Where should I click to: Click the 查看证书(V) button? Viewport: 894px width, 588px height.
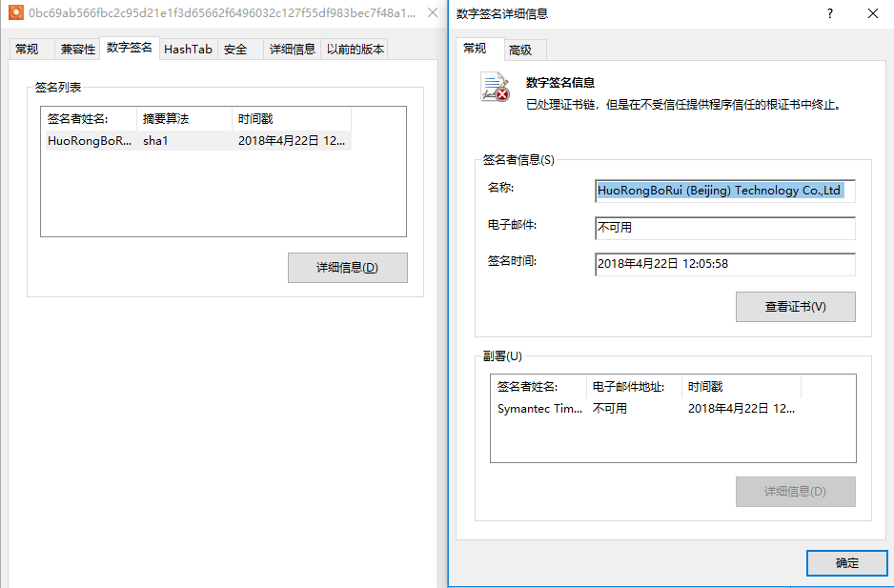(795, 307)
